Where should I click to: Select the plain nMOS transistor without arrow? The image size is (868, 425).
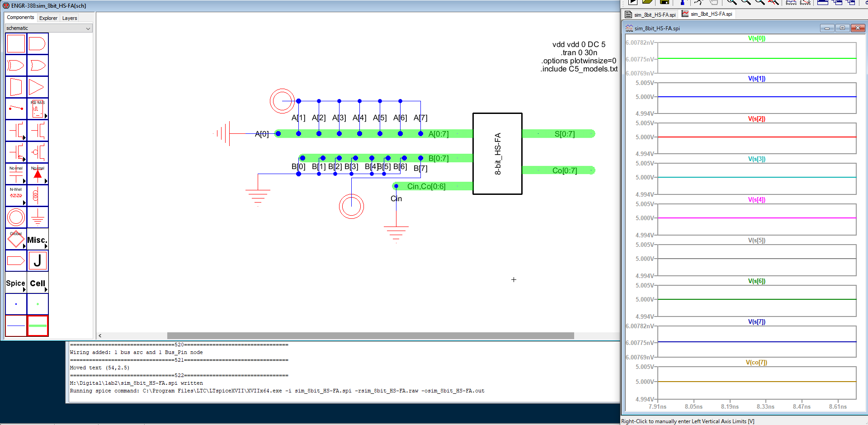coord(38,131)
